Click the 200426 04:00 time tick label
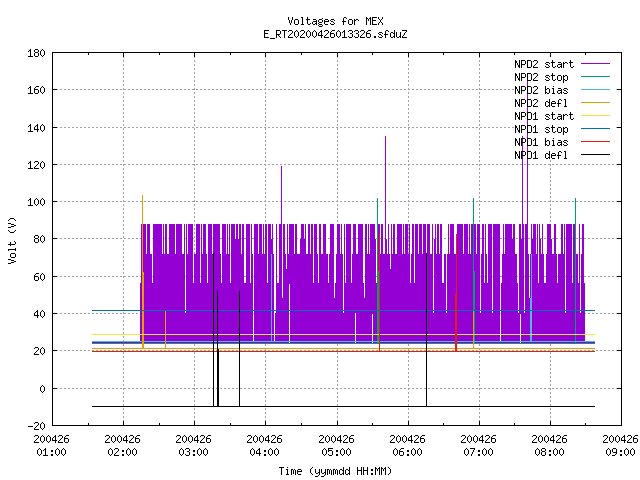 click(x=264, y=446)
